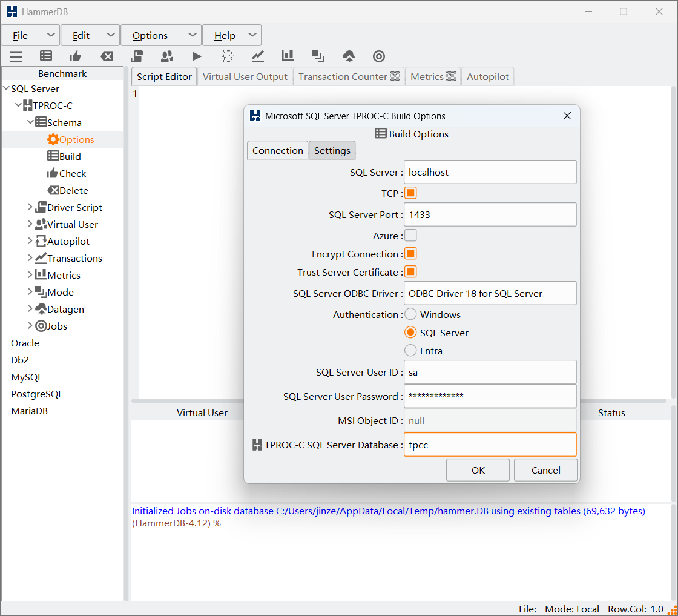The width and height of the screenshot is (678, 616).
Task: Click the Delete Schema toolbar icon
Action: [x=107, y=56]
